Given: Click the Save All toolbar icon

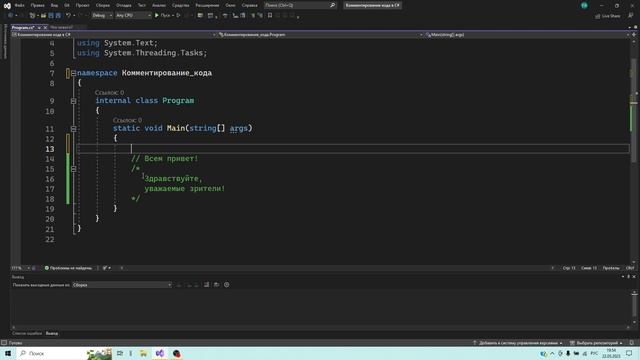Looking at the screenshot, I should pos(58,16).
